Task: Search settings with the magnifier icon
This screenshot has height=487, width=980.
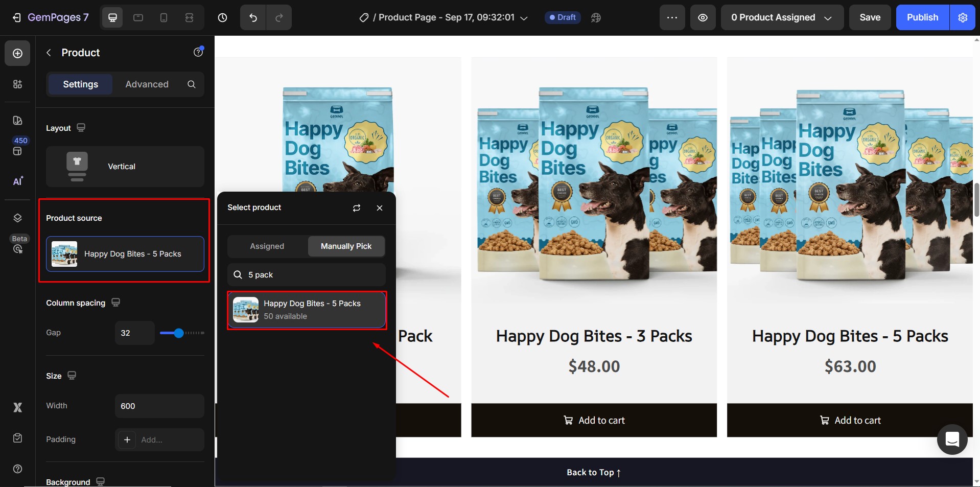Action: [192, 84]
